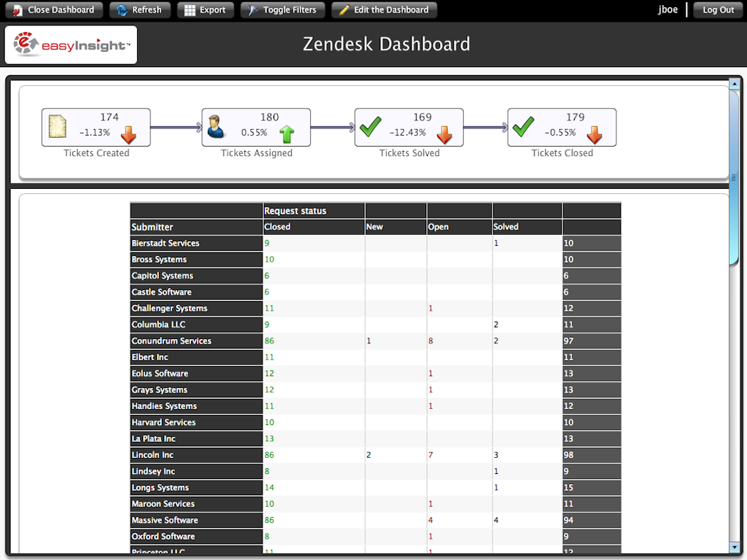Click the Tickets Created document icon

point(58,127)
